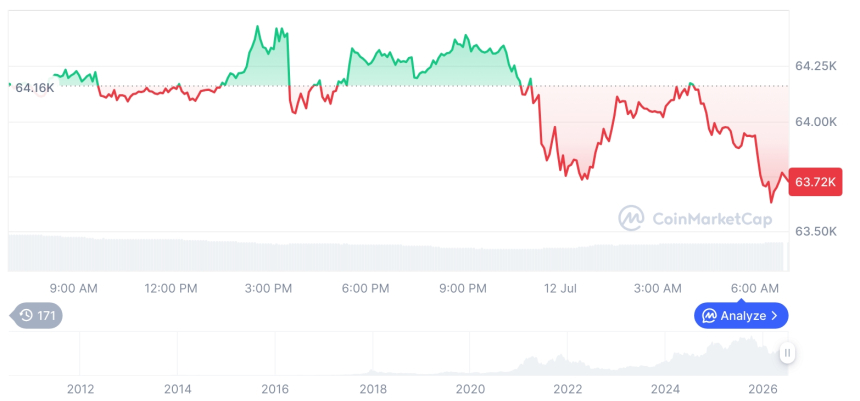Click the 63.50K price axis label

[x=816, y=231]
